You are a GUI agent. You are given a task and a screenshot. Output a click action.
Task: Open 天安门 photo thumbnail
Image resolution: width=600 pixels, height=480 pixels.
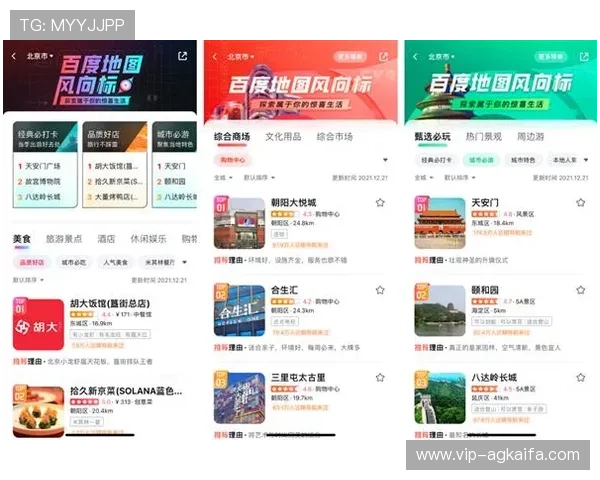point(440,224)
